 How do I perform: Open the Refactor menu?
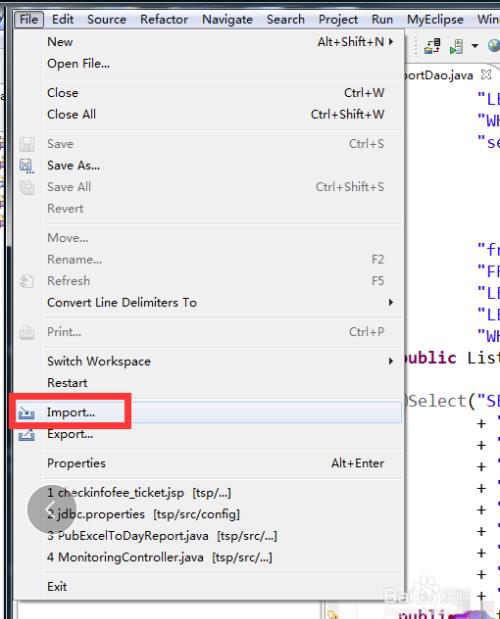pos(164,19)
